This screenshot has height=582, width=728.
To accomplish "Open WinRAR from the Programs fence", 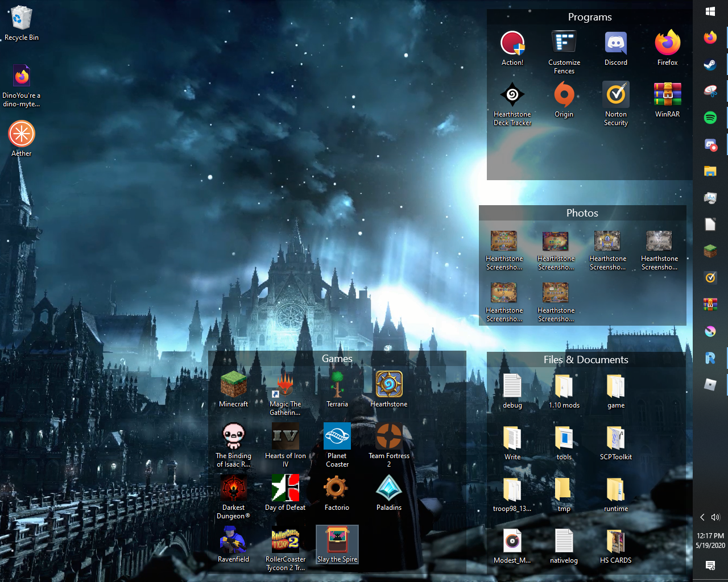I will (668, 99).
